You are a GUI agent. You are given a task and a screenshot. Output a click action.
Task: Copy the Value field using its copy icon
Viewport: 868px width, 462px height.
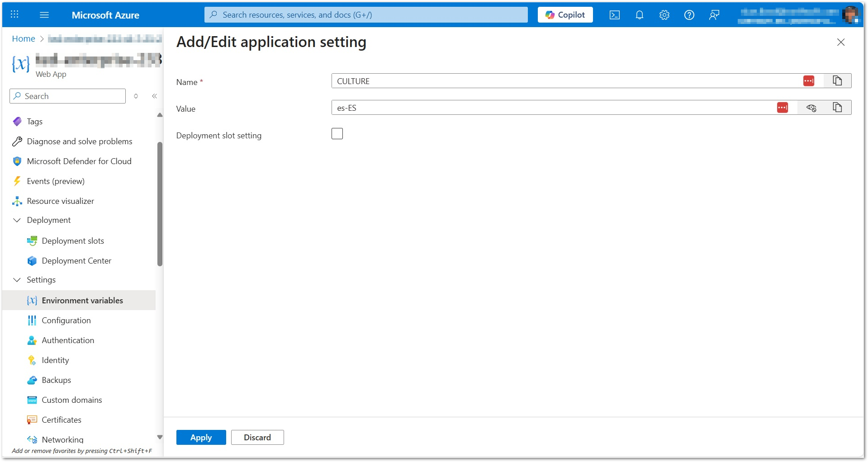click(x=837, y=107)
